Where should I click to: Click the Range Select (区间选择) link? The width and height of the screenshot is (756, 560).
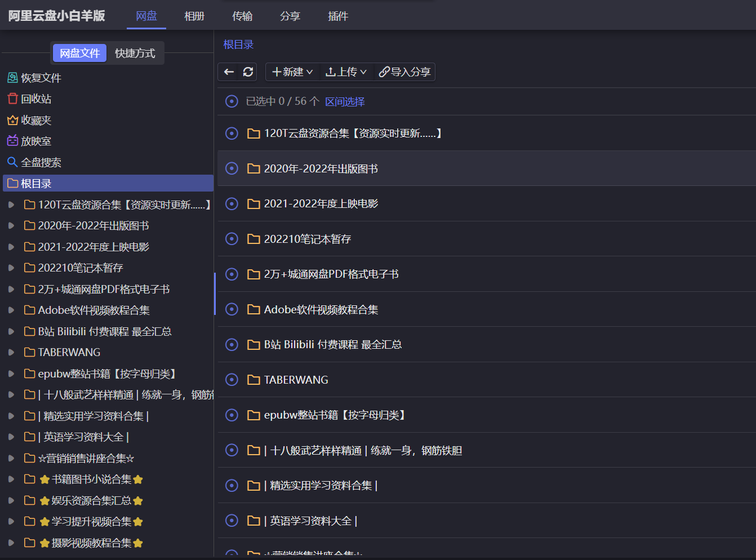point(345,102)
